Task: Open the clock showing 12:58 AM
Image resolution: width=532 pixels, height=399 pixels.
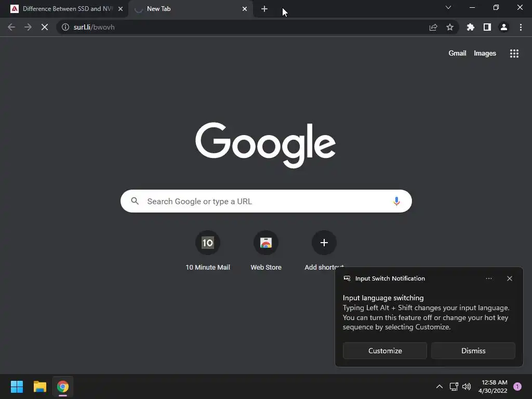Action: pos(493,387)
